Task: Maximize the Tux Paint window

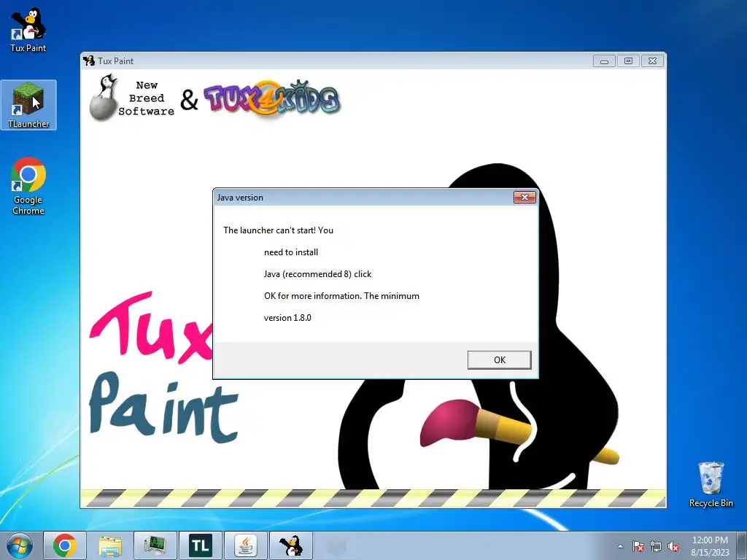Action: click(x=628, y=61)
